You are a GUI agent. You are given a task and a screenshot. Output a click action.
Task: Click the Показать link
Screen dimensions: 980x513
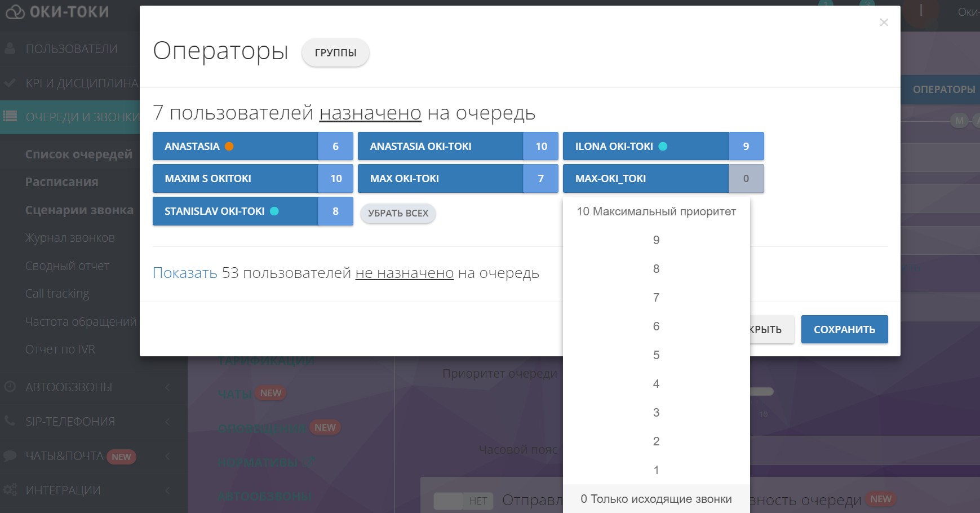tap(185, 273)
